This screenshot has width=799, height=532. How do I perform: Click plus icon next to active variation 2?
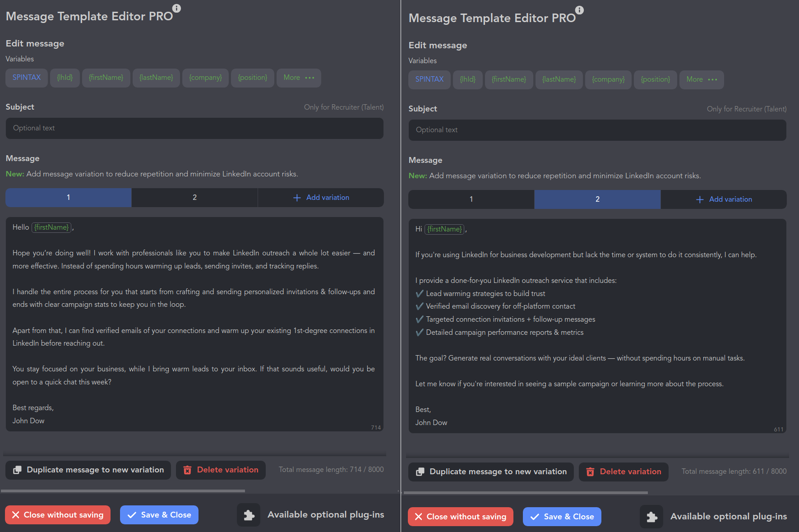700,199
